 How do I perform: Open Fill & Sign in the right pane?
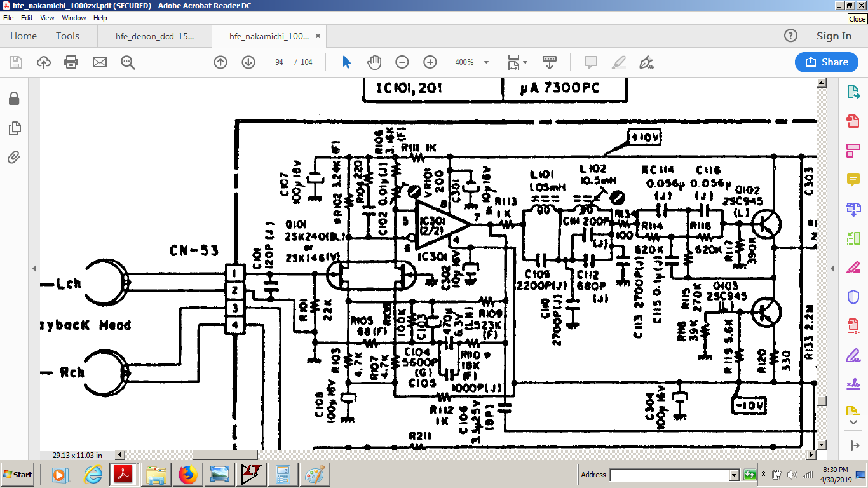click(x=853, y=355)
